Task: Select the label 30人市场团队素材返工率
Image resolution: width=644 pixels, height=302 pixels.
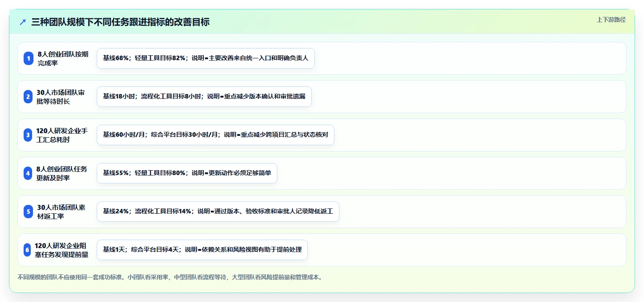Action: [62, 212]
